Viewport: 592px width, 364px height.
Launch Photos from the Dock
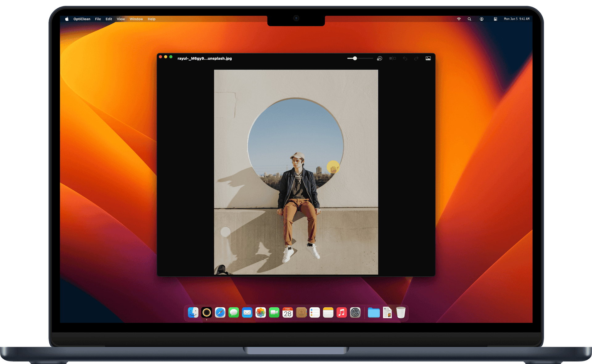261,313
